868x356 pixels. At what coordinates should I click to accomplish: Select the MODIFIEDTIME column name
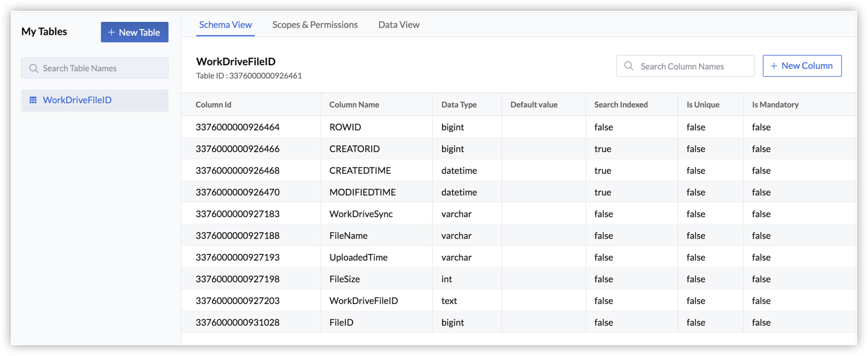[363, 192]
